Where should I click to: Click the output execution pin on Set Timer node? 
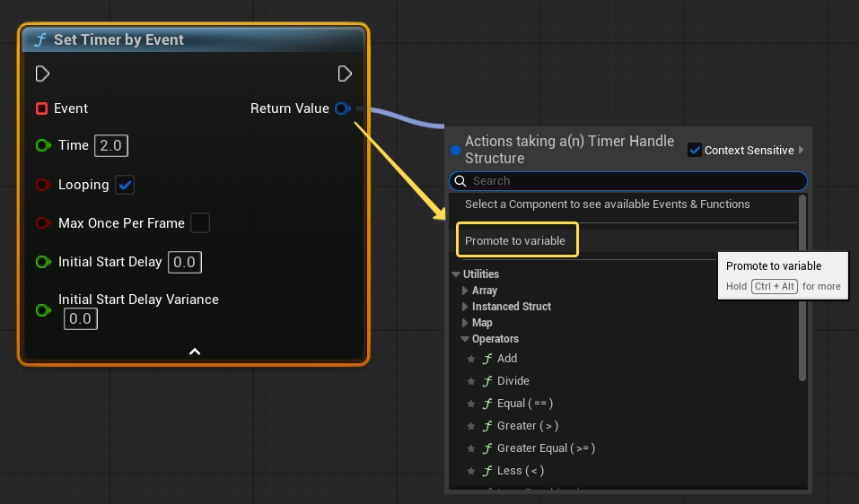coord(345,74)
